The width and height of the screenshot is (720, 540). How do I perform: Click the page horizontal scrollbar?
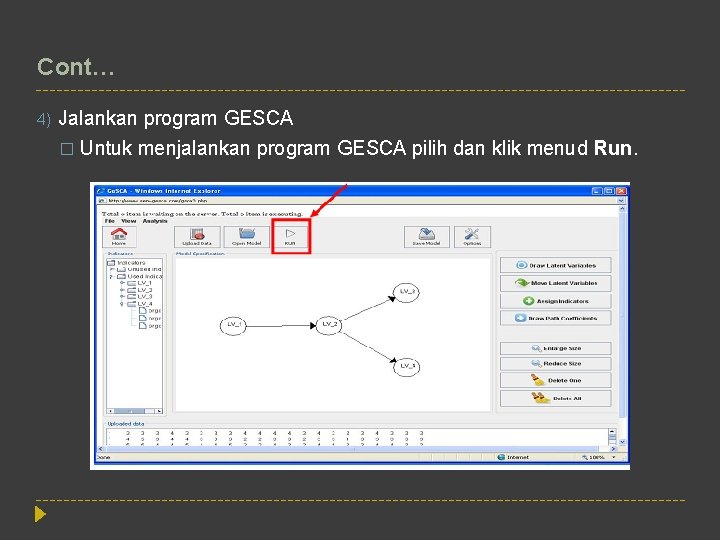click(356, 449)
